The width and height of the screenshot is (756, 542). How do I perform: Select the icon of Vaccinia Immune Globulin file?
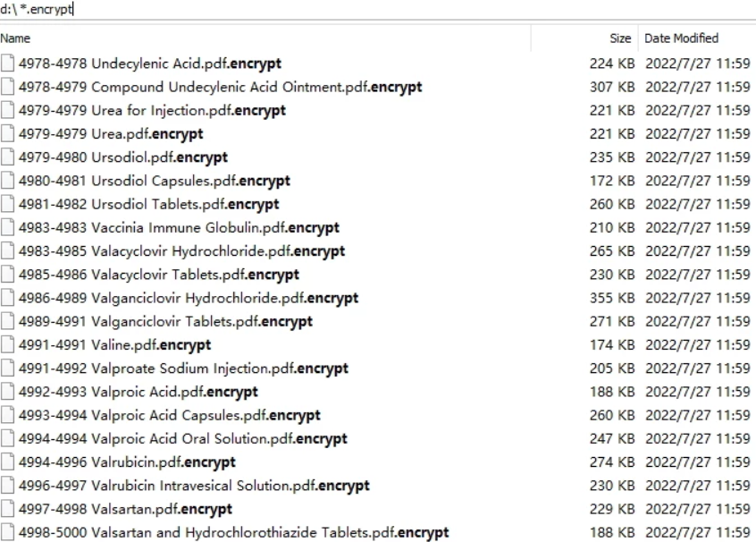(9, 227)
